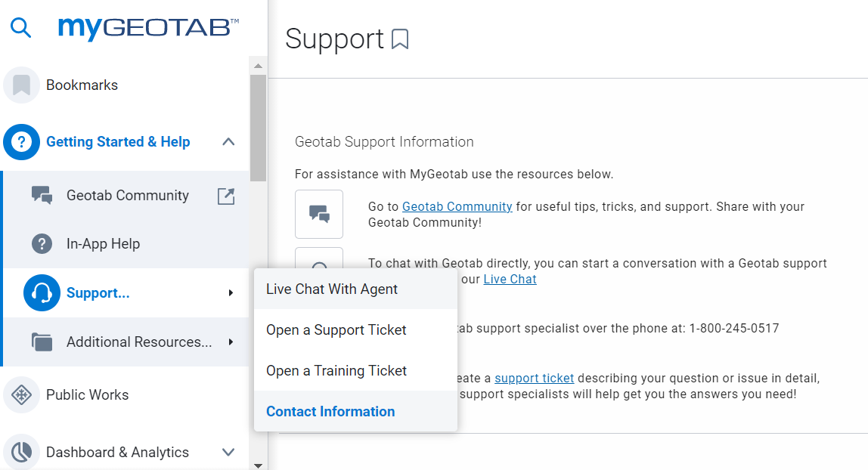Collapse the Getting Started & Help section
868x470 pixels.
[228, 142]
